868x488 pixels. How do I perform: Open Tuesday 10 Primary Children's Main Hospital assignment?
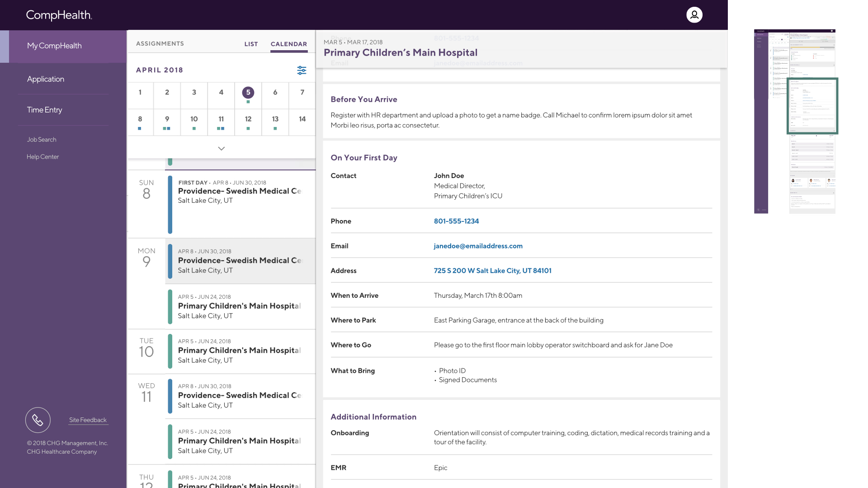(241, 351)
